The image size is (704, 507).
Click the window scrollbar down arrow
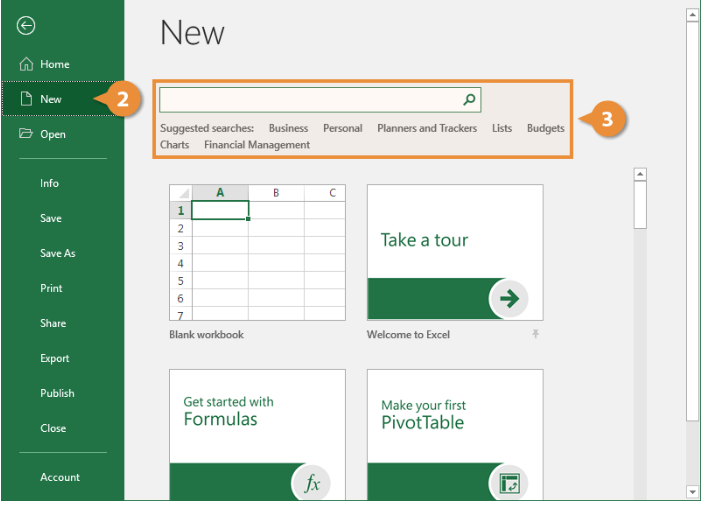pos(692,492)
